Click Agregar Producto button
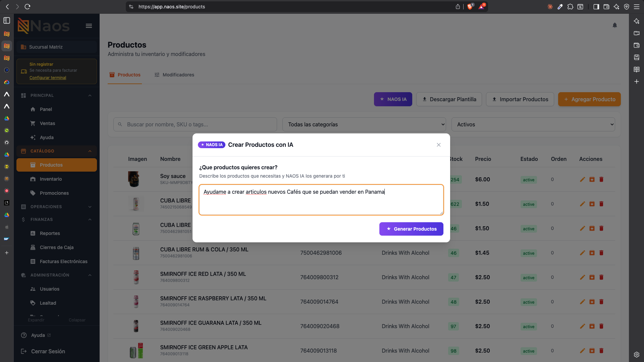Viewport: 644px width, 362px height. (x=589, y=99)
